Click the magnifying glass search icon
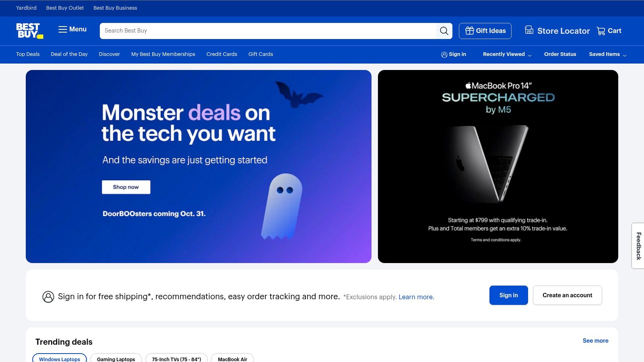The width and height of the screenshot is (644, 362). 444,31
